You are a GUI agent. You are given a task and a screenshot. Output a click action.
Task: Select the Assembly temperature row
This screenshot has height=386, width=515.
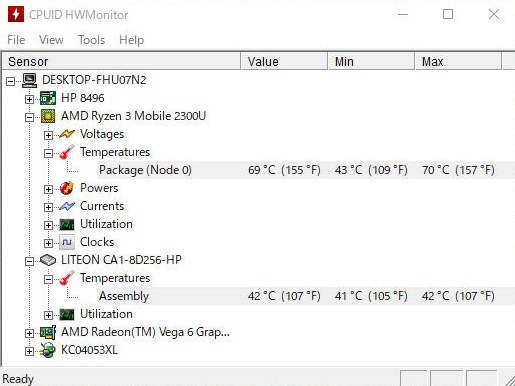click(305, 296)
